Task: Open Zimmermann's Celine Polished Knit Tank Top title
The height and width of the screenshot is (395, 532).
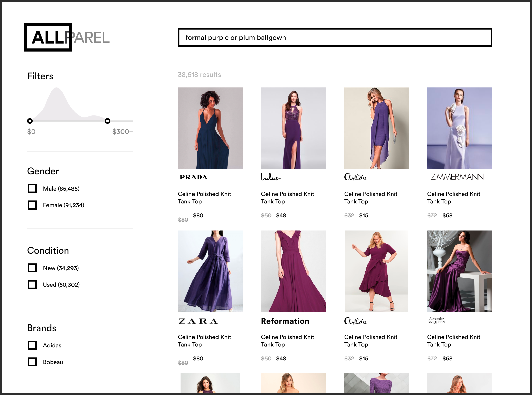Action: pos(454,198)
